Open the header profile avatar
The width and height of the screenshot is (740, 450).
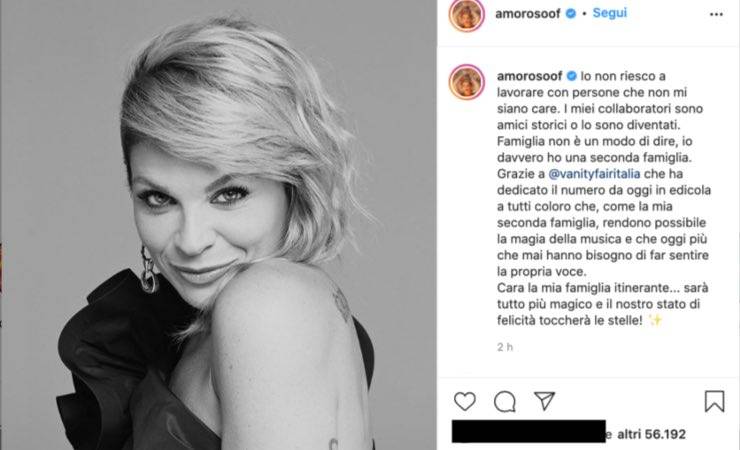point(466,15)
